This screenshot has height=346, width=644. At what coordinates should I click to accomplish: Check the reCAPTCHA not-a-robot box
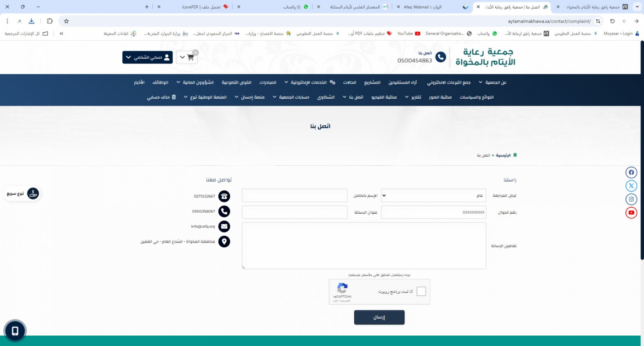pos(421,291)
